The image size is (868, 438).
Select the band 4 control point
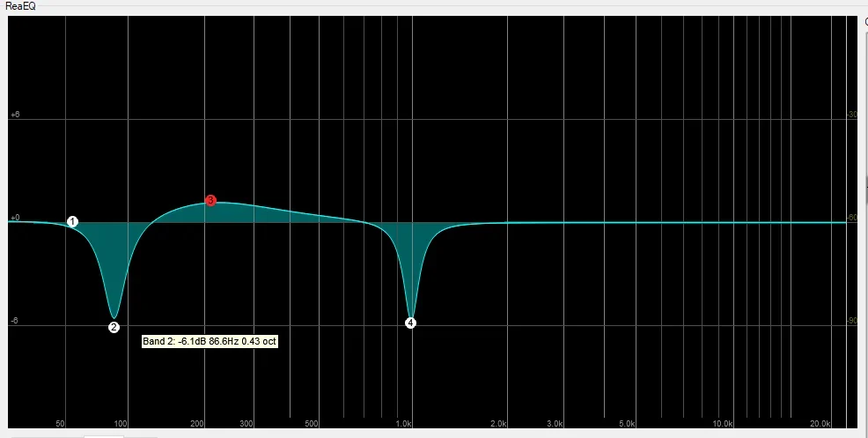tap(410, 323)
